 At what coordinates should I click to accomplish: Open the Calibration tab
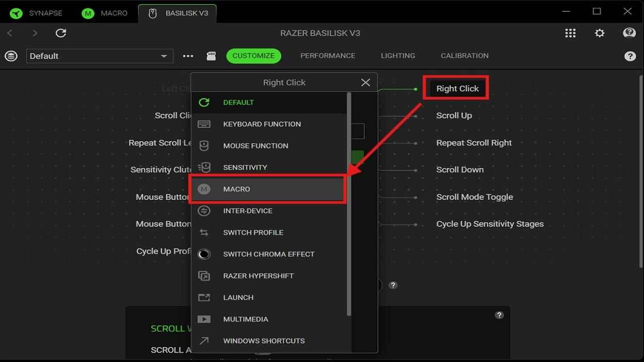(x=464, y=56)
